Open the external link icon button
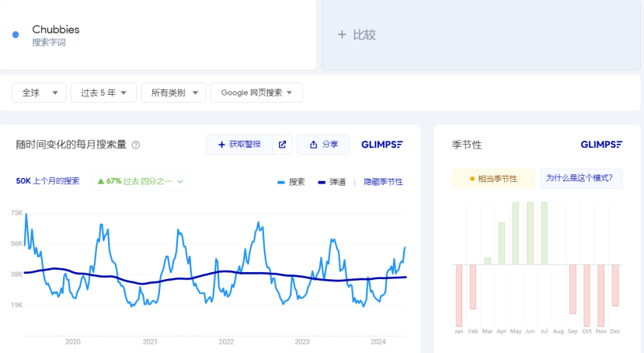 click(x=282, y=145)
